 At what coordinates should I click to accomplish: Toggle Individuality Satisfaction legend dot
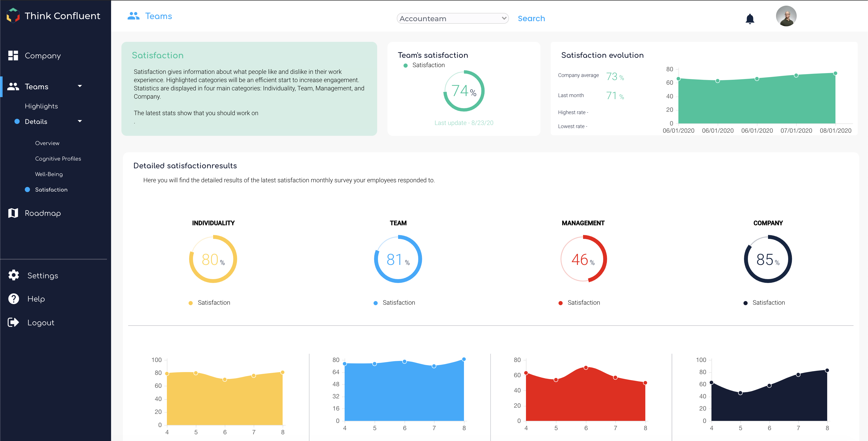(191, 303)
